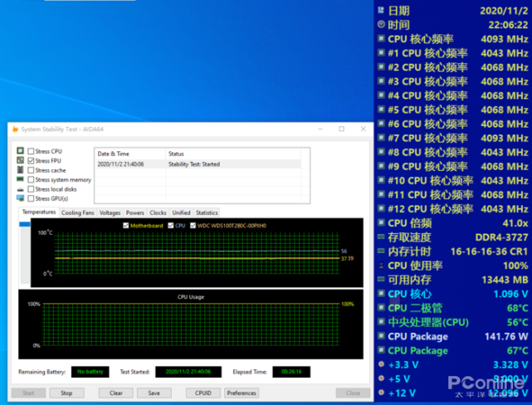
Task: Toggle the WDC WDS100T2B0C graph checkbox
Action: 193,225
